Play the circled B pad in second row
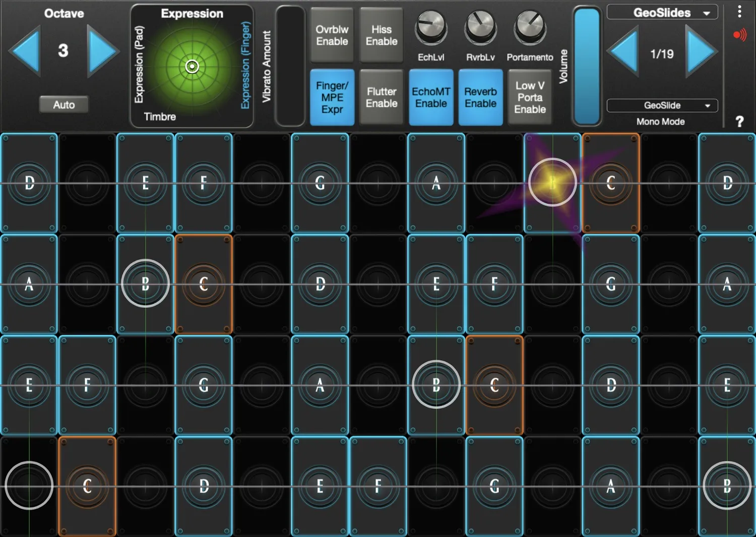This screenshot has width=756, height=537. tap(145, 284)
